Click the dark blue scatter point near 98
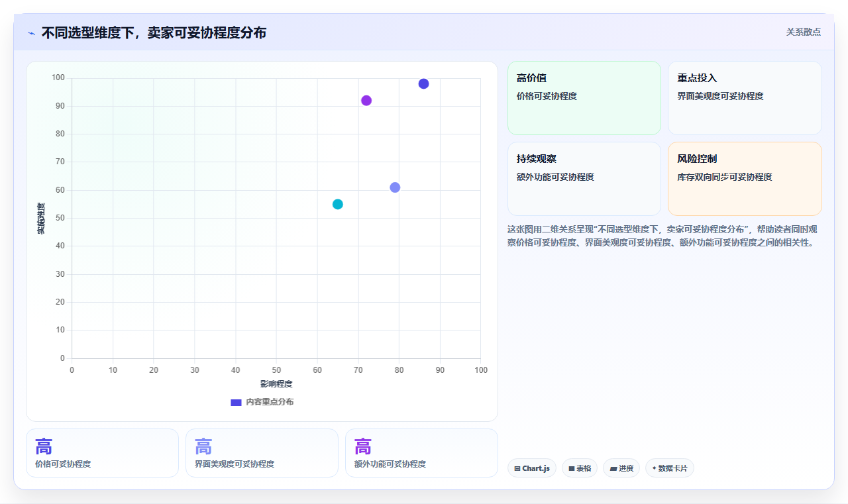The height and width of the screenshot is (504, 848). [x=423, y=83]
